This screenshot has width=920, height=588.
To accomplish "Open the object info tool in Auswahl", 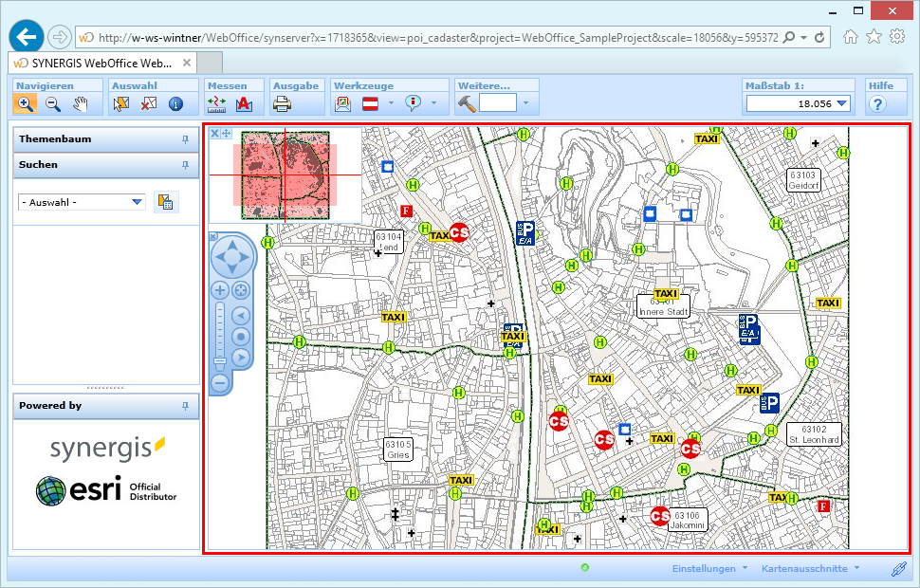I will tap(175, 103).
